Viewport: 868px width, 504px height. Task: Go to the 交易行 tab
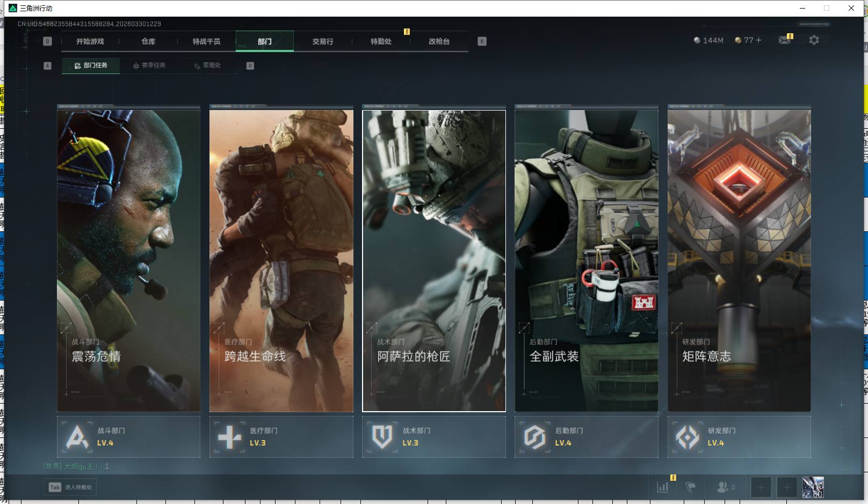323,41
